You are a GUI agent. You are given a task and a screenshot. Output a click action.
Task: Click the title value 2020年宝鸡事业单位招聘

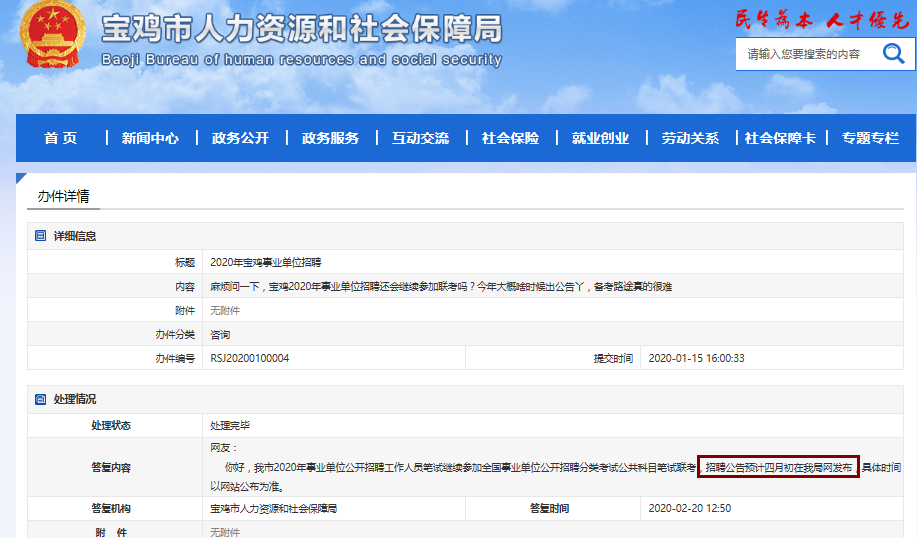266,263
